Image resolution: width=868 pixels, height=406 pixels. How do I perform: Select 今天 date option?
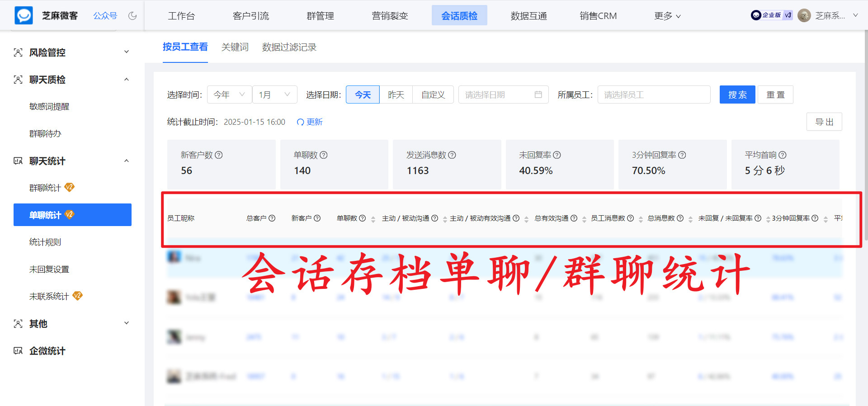coord(363,94)
